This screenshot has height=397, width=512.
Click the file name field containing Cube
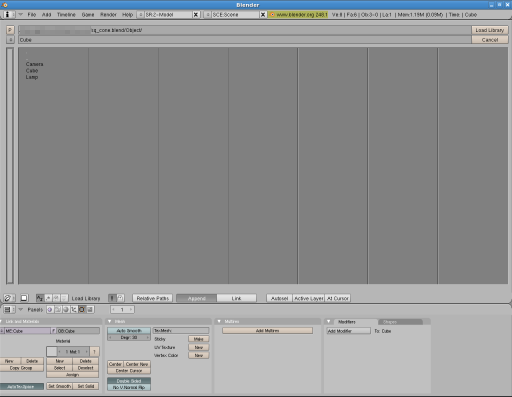(244, 40)
